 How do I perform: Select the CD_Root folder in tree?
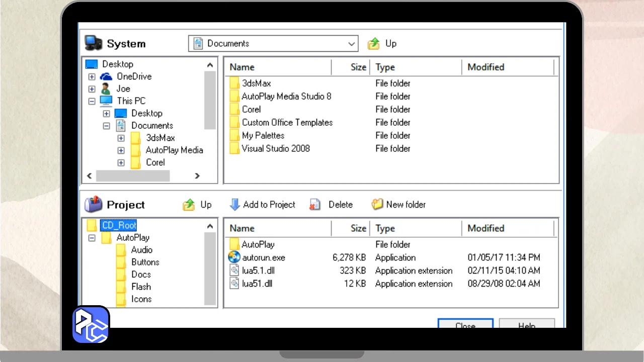pos(119,225)
